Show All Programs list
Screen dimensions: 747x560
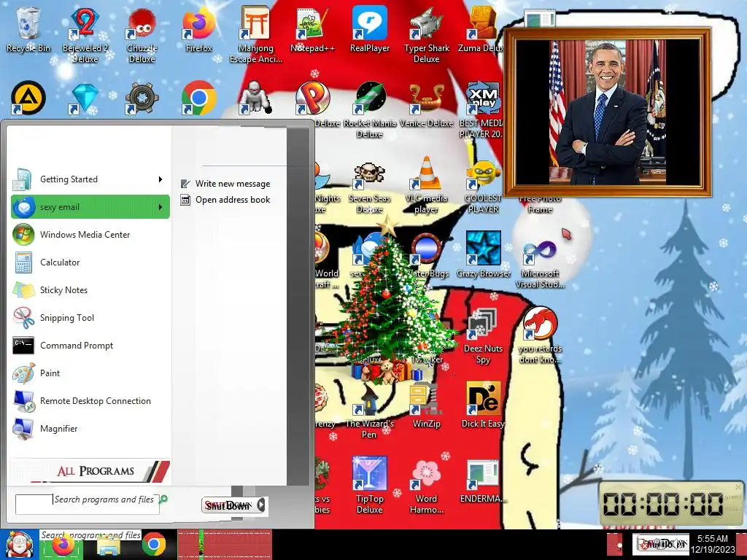90,471
